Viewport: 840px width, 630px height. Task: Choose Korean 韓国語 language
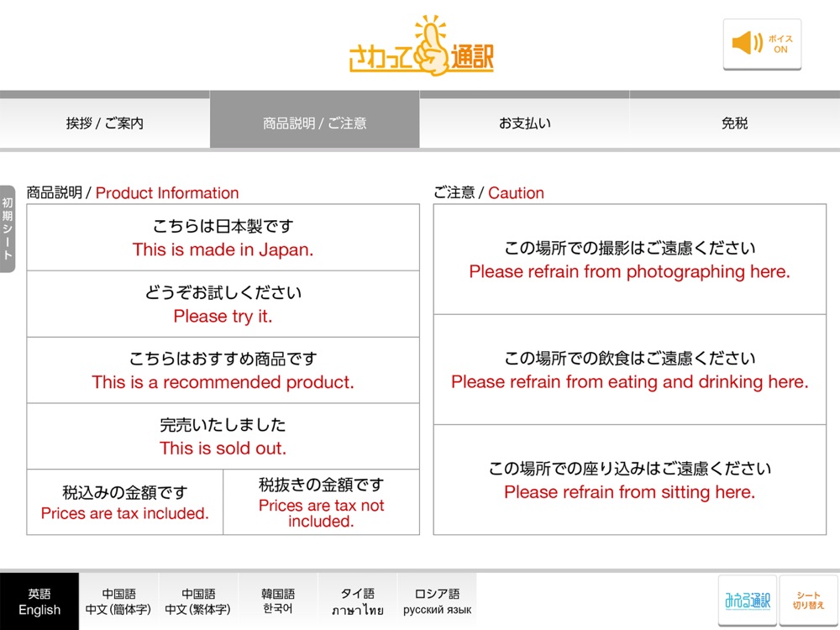coord(278,601)
